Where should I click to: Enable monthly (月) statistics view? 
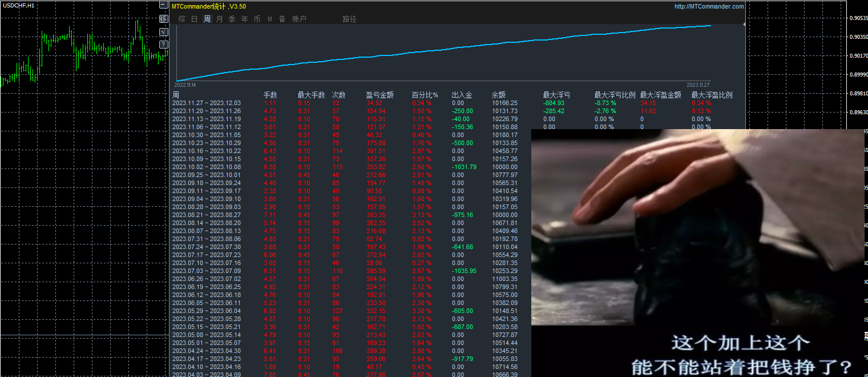219,18
